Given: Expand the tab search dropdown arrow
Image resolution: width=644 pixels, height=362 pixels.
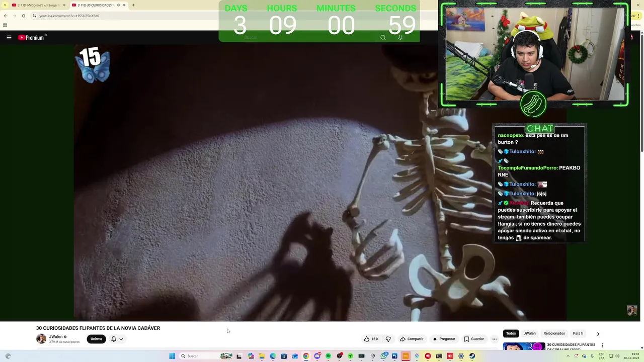Looking at the screenshot, I should (4, 5).
